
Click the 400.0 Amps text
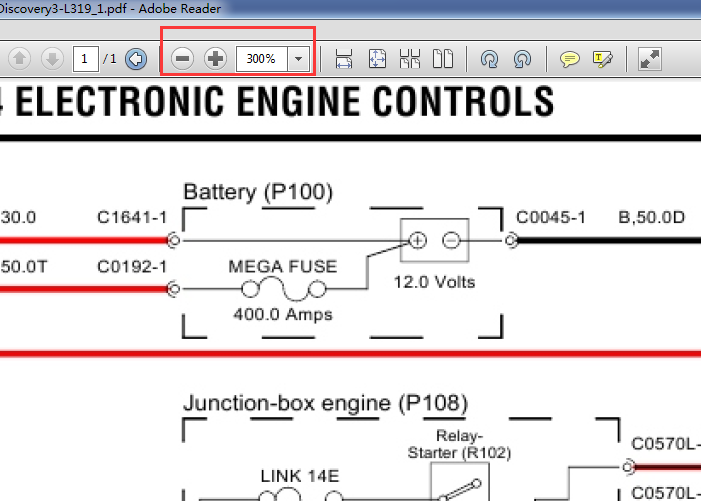click(283, 314)
